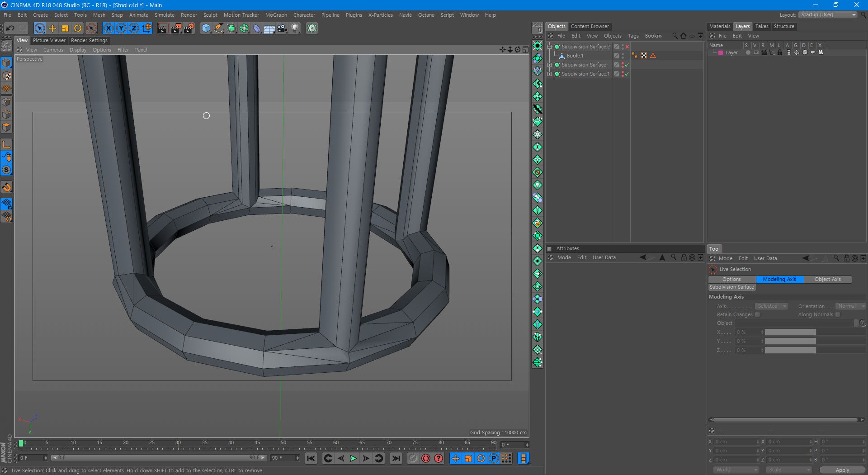Click the Apply button
The width and height of the screenshot is (868, 475).
842,470
